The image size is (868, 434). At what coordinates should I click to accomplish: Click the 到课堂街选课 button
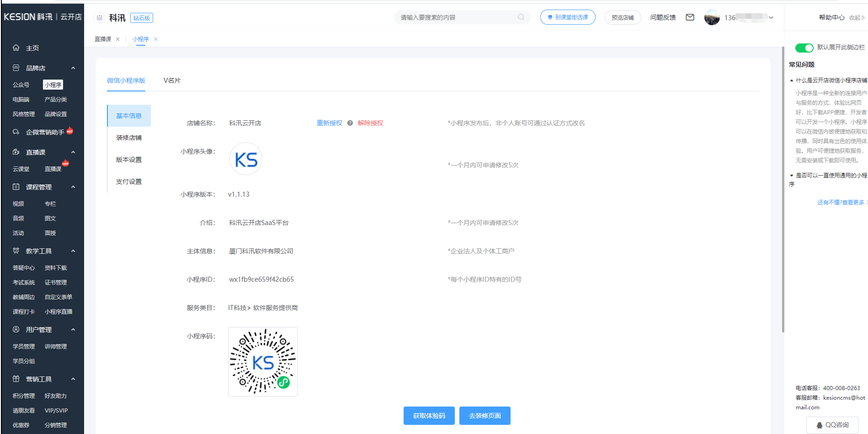568,17
